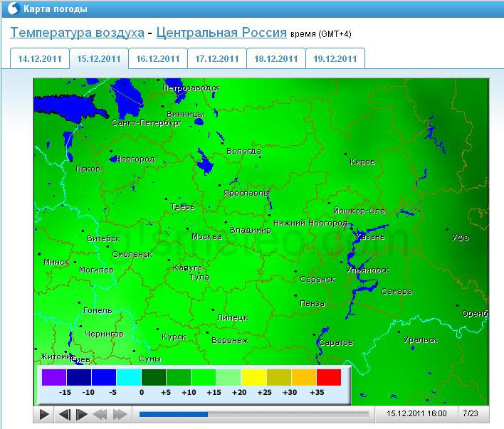Click the purple -15 legend swatch
This screenshot has width=504, height=429.
(54, 377)
